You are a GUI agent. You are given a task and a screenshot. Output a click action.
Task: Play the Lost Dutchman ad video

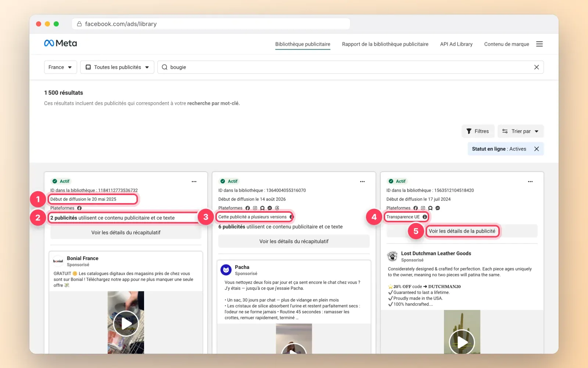point(462,342)
